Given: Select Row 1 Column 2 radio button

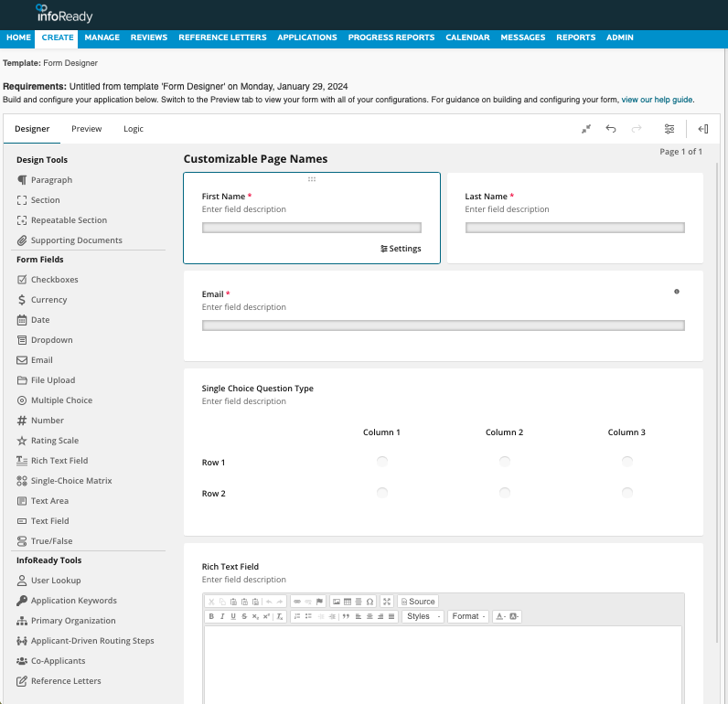Looking at the screenshot, I should pos(505,462).
